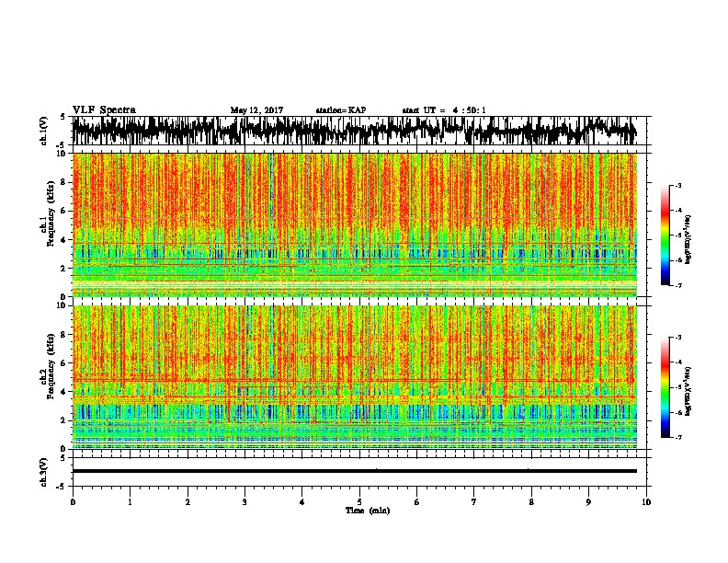Image resolution: width=728 pixels, height=563 pixels.
Task: Click the "-7" label on ch.2 color bar
Action: click(677, 437)
